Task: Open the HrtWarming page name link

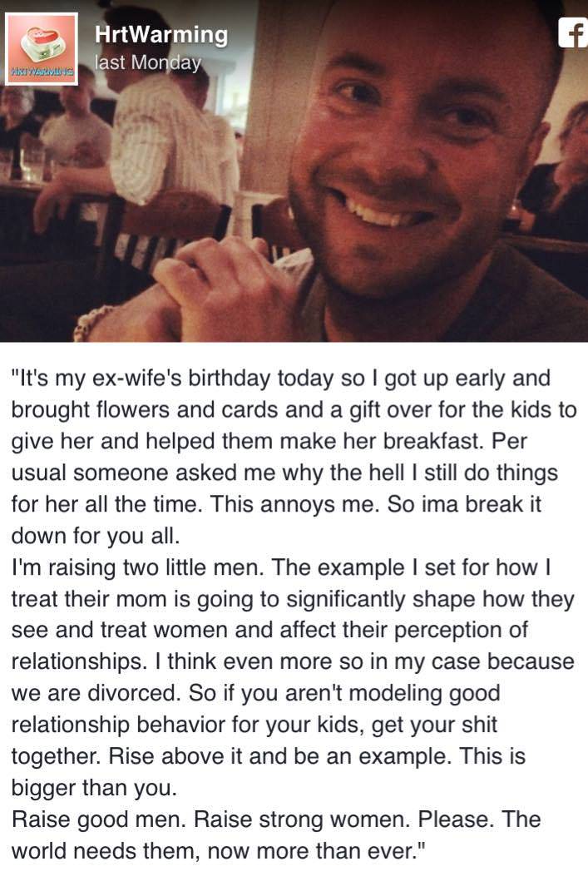Action: click(x=161, y=34)
